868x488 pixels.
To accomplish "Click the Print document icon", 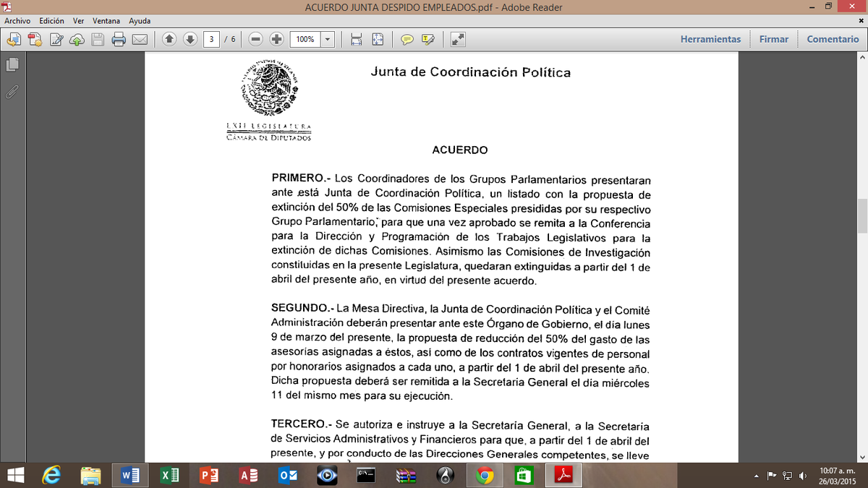I will (x=119, y=39).
